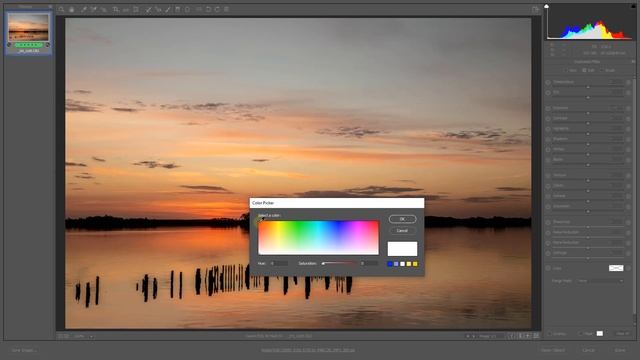Choose the light purple preset swatch
The width and height of the screenshot is (640, 360).
point(396,264)
